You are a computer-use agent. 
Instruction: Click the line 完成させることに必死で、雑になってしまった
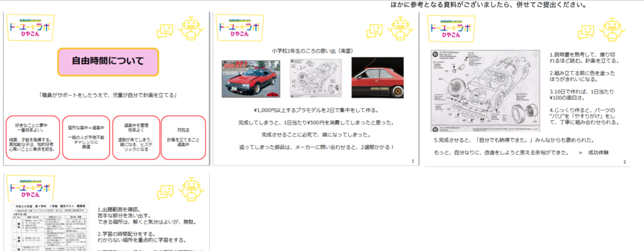[316, 135]
